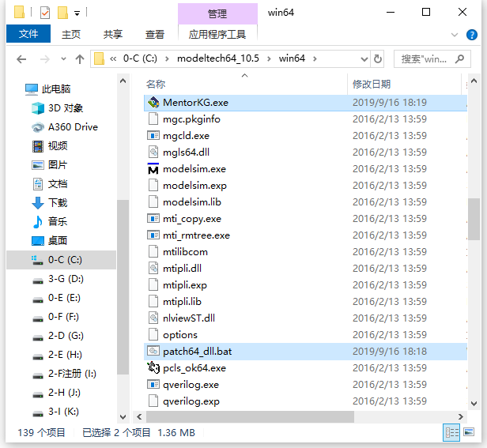Click modeltech64_10.5 in the address path
The image size is (487, 448).
[x=218, y=58]
